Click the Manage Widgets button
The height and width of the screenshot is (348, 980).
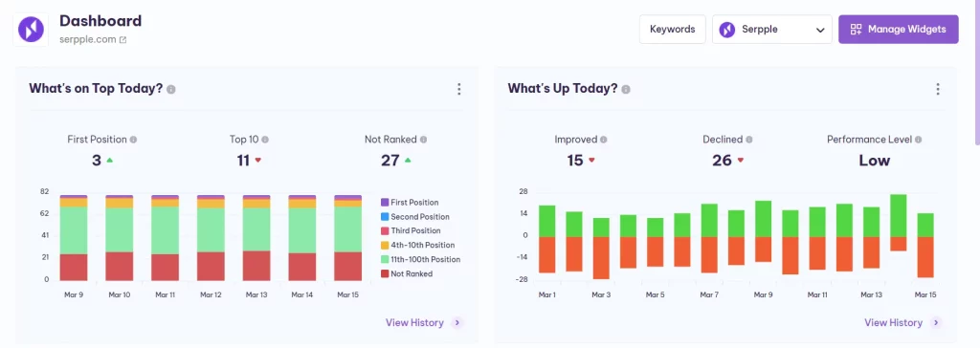[898, 30]
